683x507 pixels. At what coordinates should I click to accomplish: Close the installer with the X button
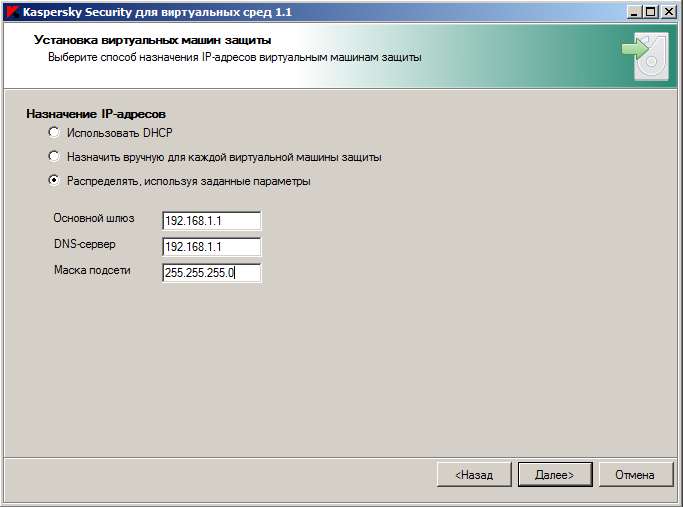[668, 12]
